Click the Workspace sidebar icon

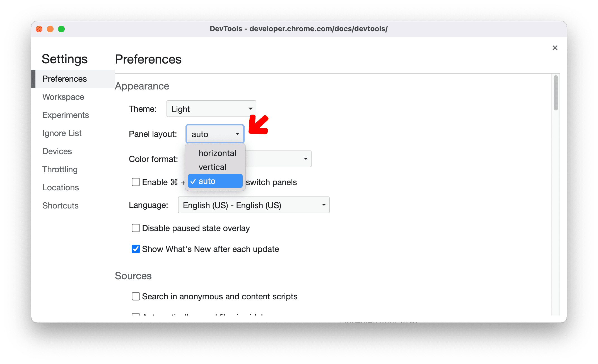point(63,96)
